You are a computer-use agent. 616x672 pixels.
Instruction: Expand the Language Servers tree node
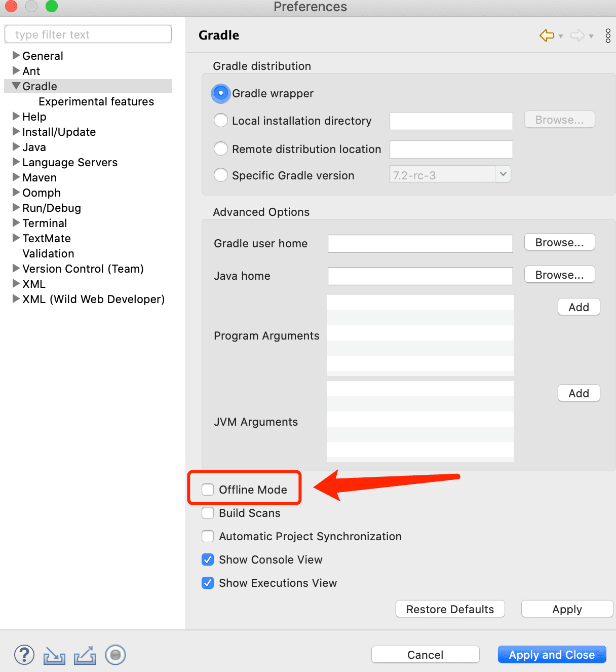coord(16,162)
